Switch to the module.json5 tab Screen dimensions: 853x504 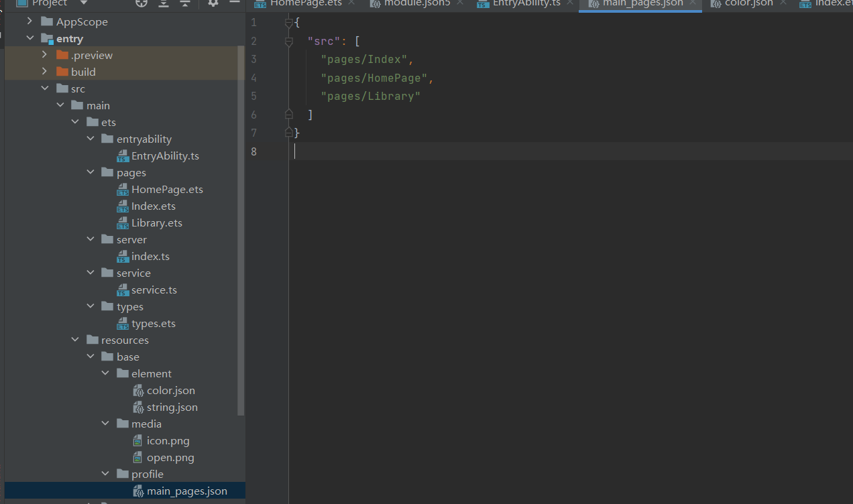416,3
